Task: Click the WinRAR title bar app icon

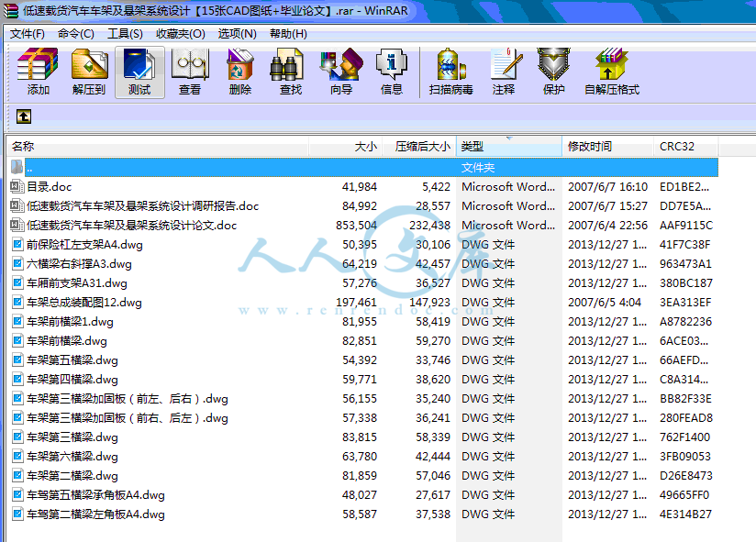Action: coord(11,11)
